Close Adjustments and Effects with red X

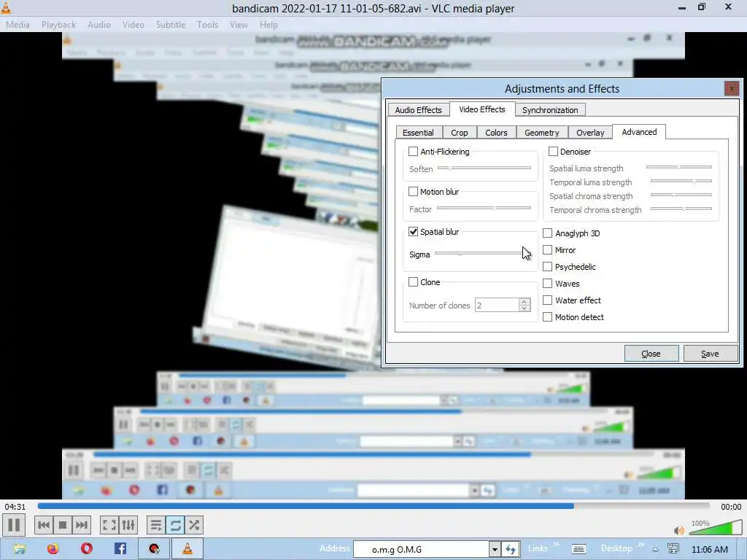731,88
